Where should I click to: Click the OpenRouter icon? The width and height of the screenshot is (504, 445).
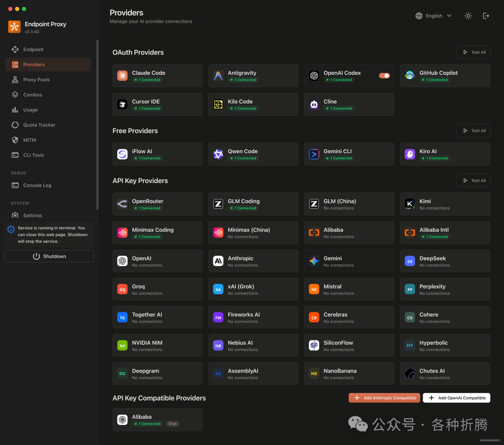click(x=122, y=204)
